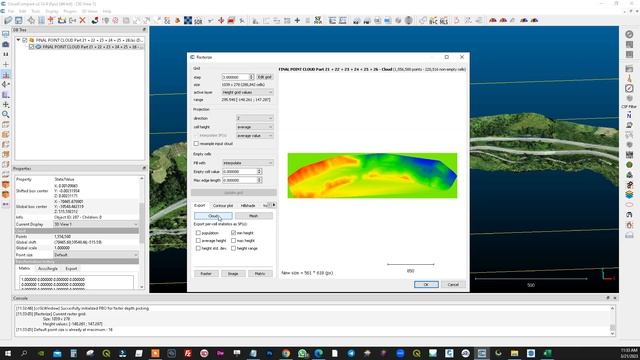Click the Image export button
The height and width of the screenshot is (360, 640).
233,273
